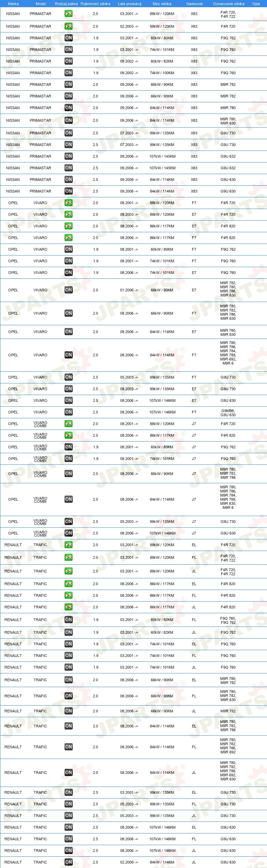Click ON icon in Nissan 60kW / 80KM row
Viewport: 267px width, 868px height.
(x=69, y=38)
